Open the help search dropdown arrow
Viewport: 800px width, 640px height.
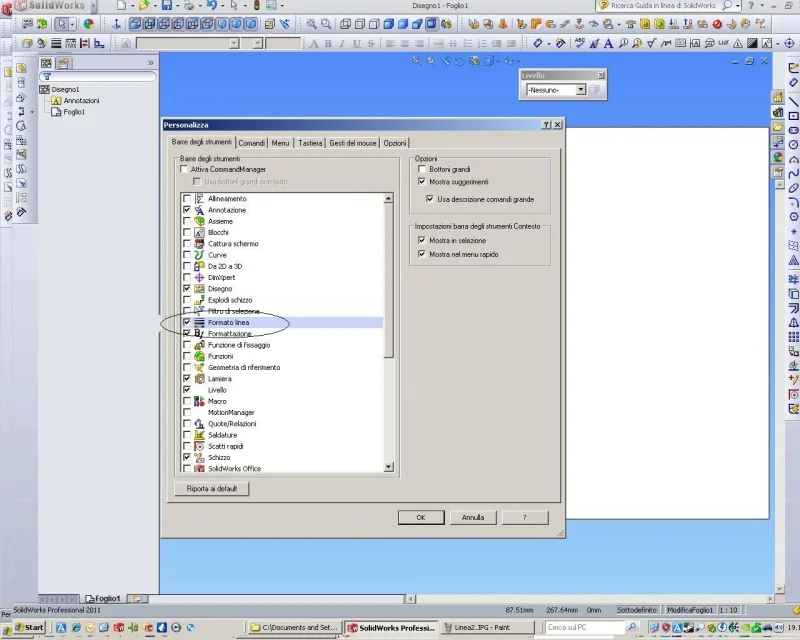pos(738,6)
